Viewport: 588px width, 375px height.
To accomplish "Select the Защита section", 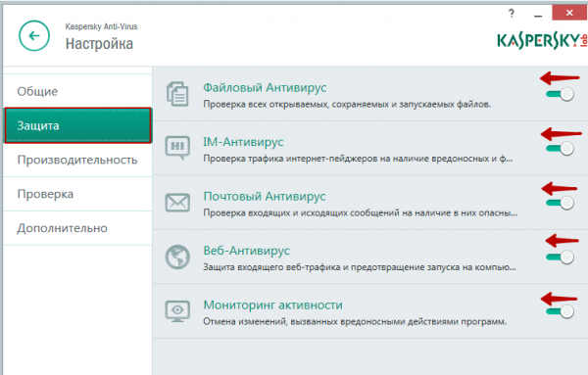I will [x=77, y=125].
